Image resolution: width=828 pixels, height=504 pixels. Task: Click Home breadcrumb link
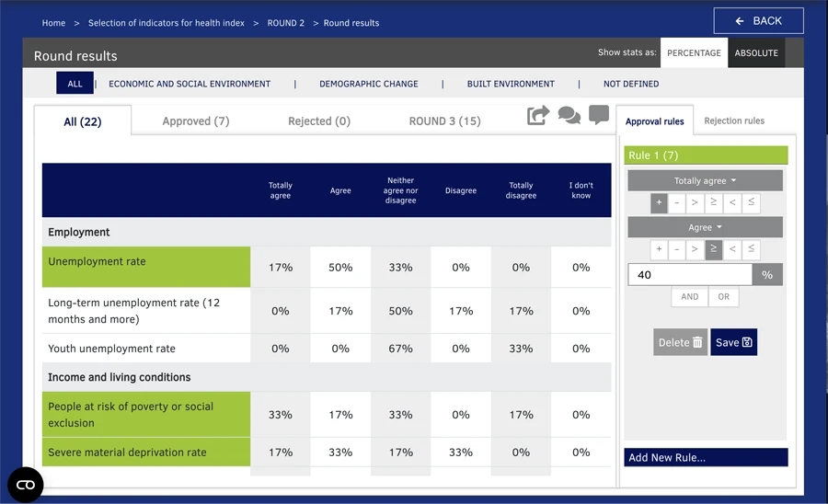pos(54,23)
